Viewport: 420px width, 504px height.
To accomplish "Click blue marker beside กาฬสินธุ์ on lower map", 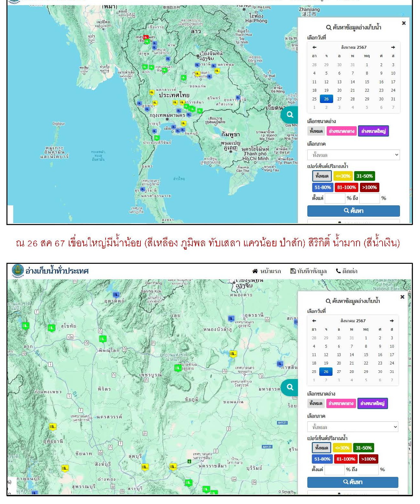I will point(280,364).
